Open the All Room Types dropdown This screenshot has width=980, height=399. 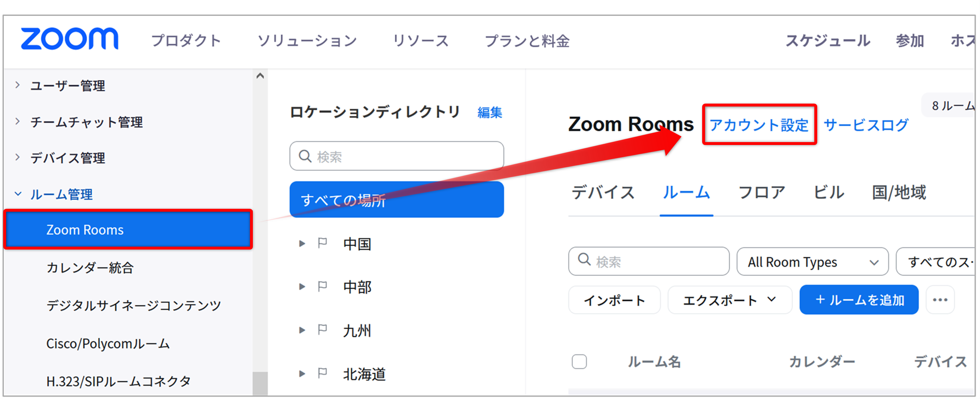click(x=813, y=261)
